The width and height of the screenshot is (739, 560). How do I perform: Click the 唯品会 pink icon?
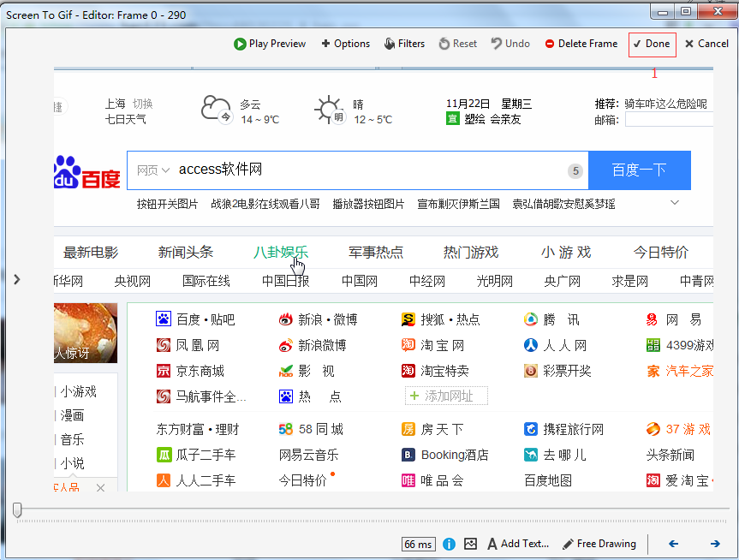pos(408,480)
